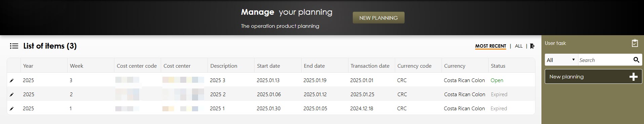The width and height of the screenshot is (644, 124).
Task: Click pencil icon for week 2 row
Action: tap(12, 95)
